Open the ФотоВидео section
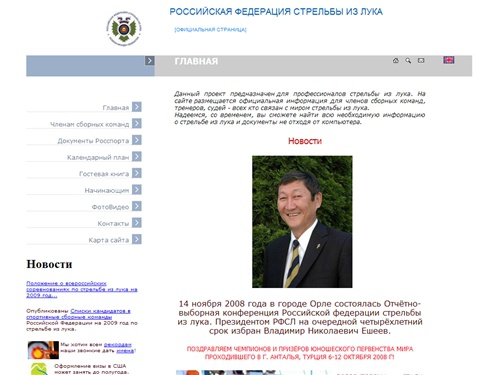The image size is (500, 375). tap(110, 207)
